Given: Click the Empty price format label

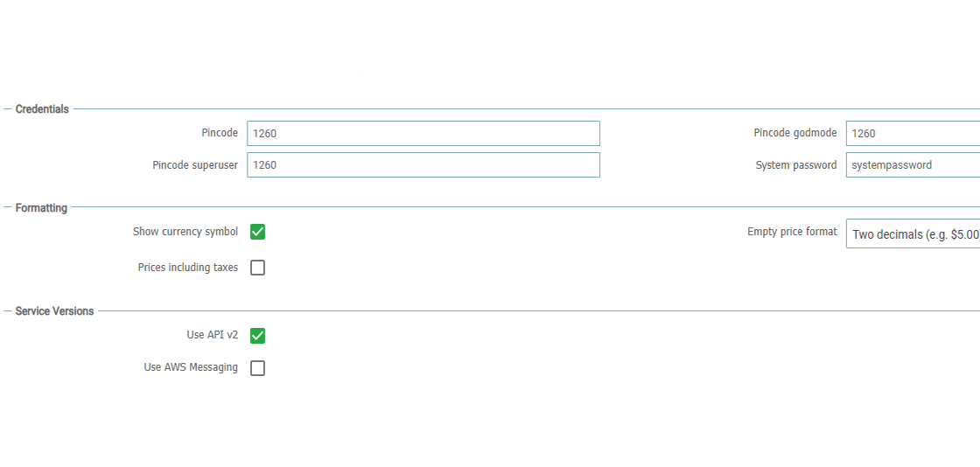Looking at the screenshot, I should (x=792, y=232).
